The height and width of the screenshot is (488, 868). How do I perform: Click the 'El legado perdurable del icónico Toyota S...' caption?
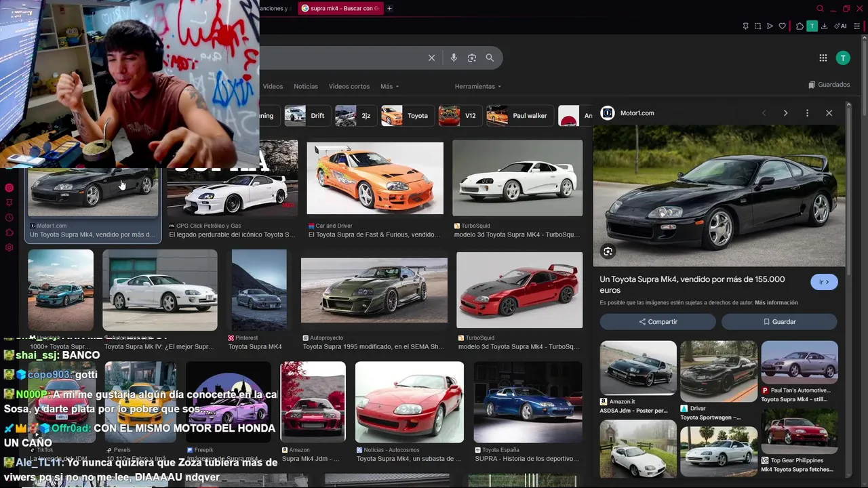tap(232, 235)
